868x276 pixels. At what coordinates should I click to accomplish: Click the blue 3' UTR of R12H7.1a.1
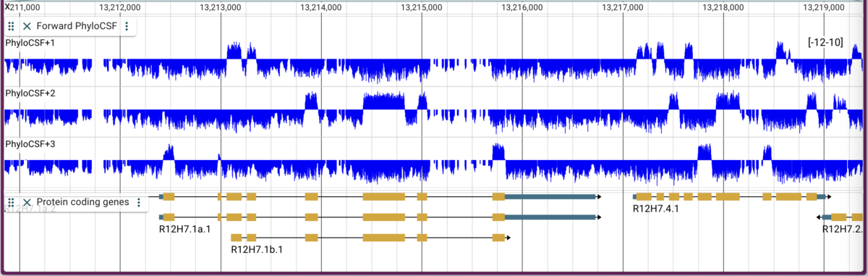[x=550, y=217]
